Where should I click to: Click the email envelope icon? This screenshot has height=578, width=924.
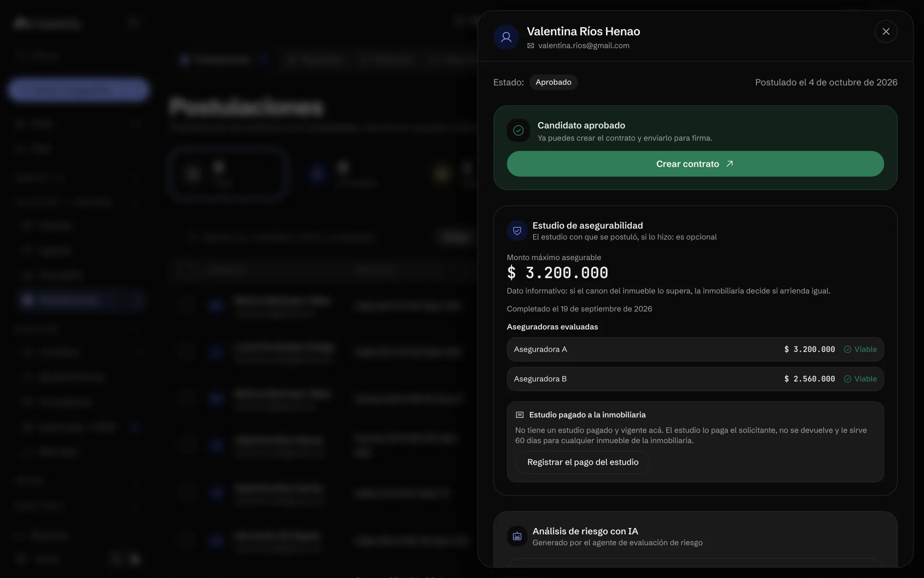(x=531, y=46)
